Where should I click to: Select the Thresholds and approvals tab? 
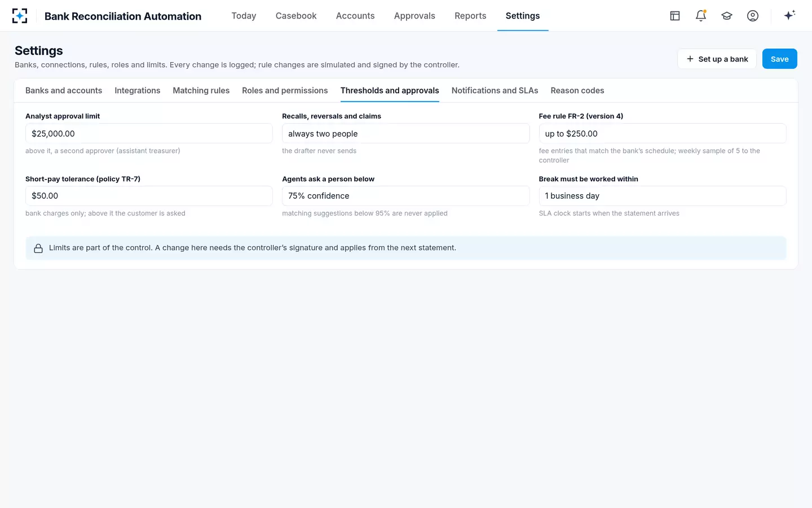tap(390, 90)
